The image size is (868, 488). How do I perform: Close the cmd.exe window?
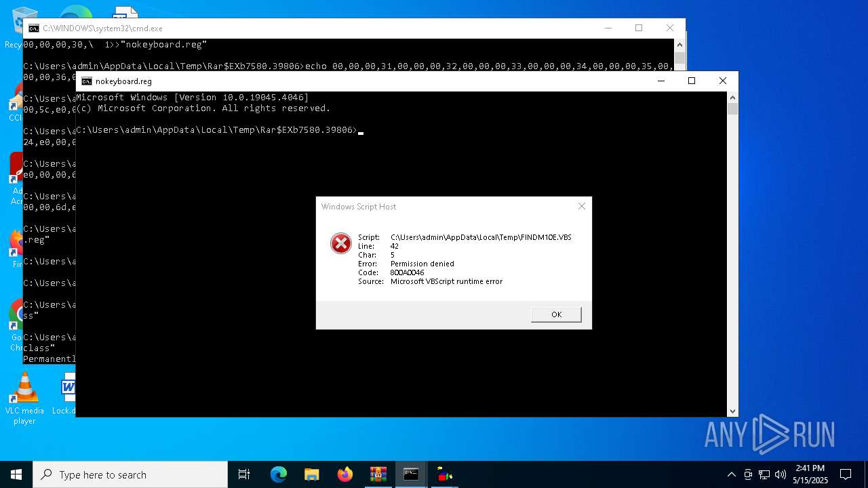(x=670, y=28)
